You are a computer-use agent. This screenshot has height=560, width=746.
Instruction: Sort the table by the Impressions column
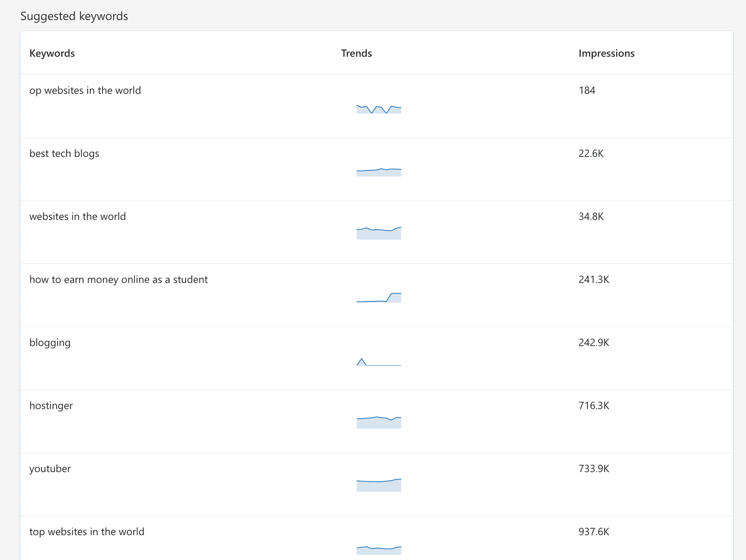606,53
